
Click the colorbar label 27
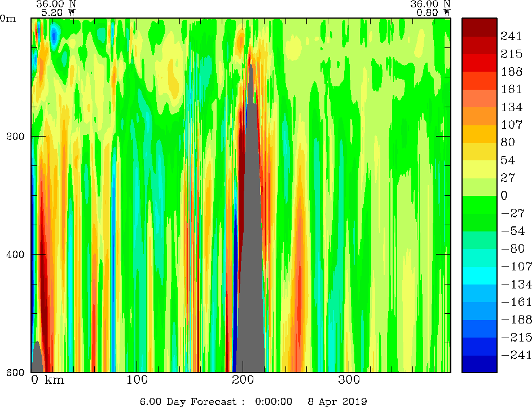pos(508,178)
